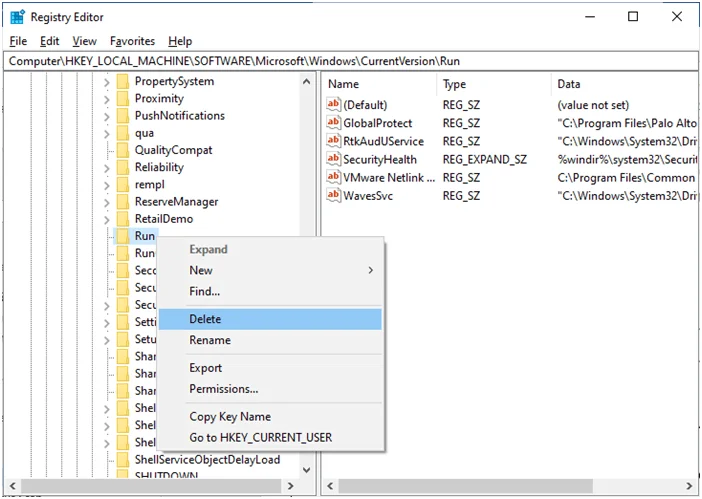Click the tree pane scroll down arrow
The image size is (702, 499).
click(307, 470)
